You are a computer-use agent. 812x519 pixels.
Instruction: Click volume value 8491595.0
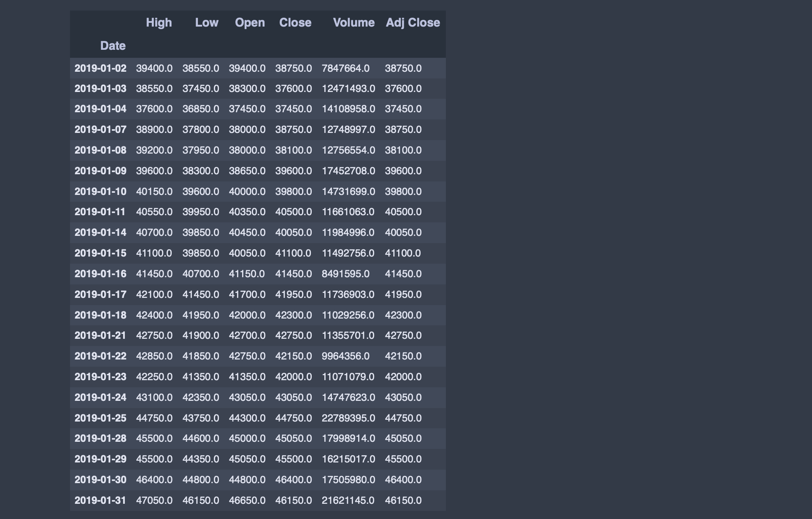pos(345,274)
